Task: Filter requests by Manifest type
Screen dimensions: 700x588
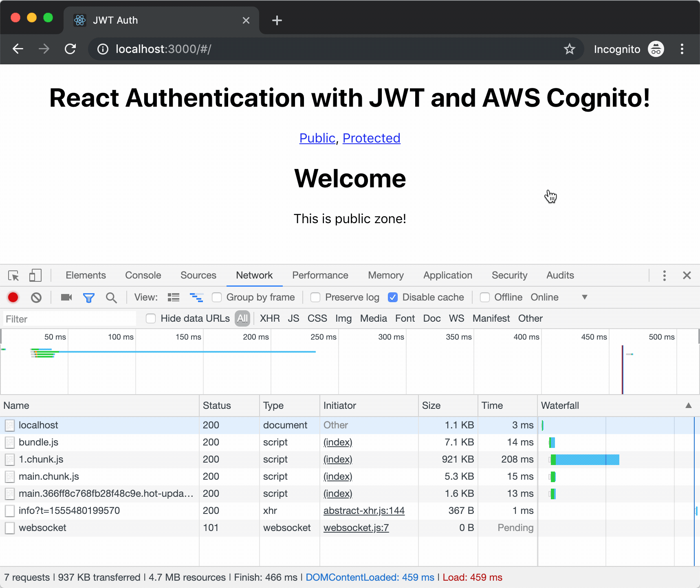Action: pyautogui.click(x=491, y=318)
